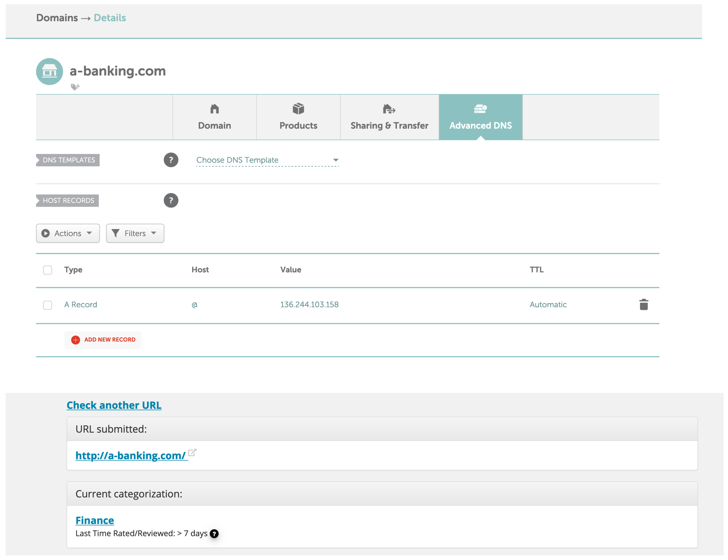The height and width of the screenshot is (560, 728).
Task: Open the Choose DNS Template dropdown
Action: pos(267,160)
